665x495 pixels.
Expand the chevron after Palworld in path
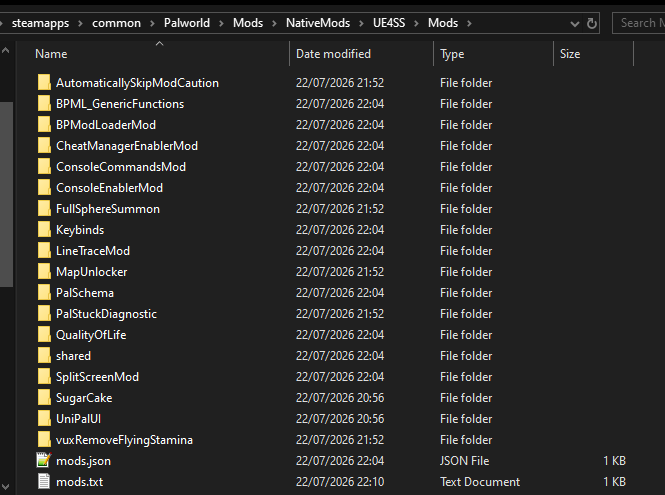pyautogui.click(x=221, y=23)
